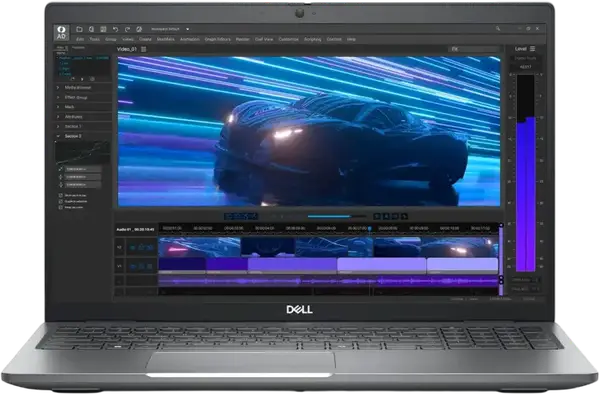Click the panel menu icon beside Video_01

point(143,49)
